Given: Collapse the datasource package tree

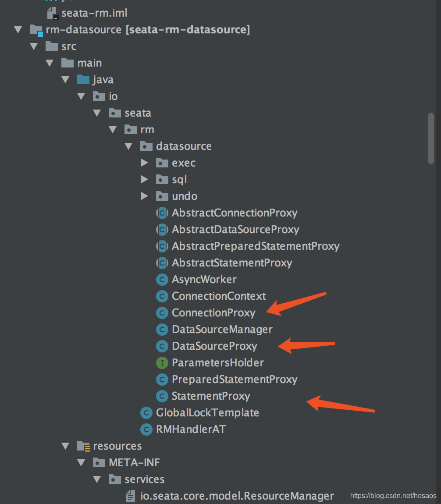Looking at the screenshot, I should tap(129, 146).
